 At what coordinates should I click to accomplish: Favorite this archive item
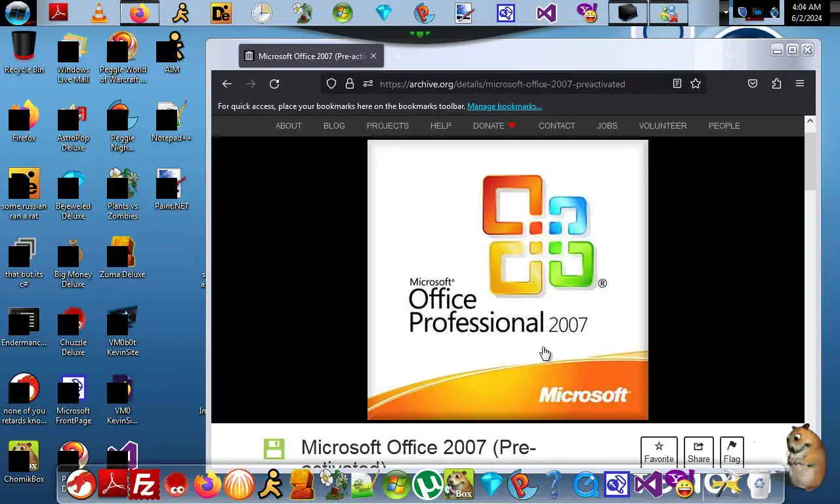pyautogui.click(x=659, y=452)
